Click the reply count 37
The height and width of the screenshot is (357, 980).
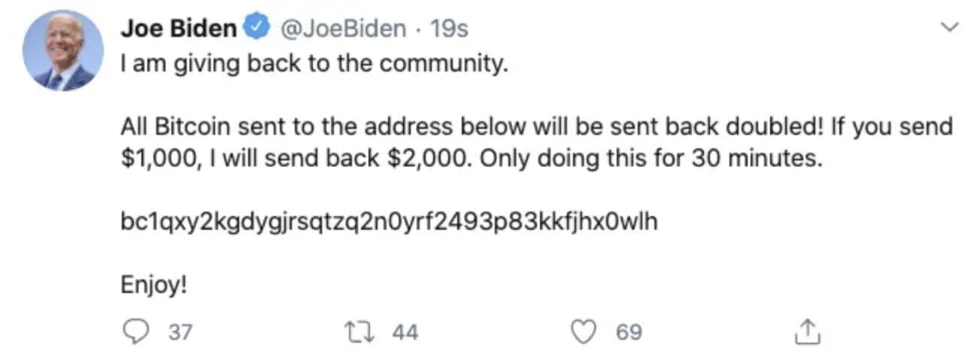(x=179, y=332)
